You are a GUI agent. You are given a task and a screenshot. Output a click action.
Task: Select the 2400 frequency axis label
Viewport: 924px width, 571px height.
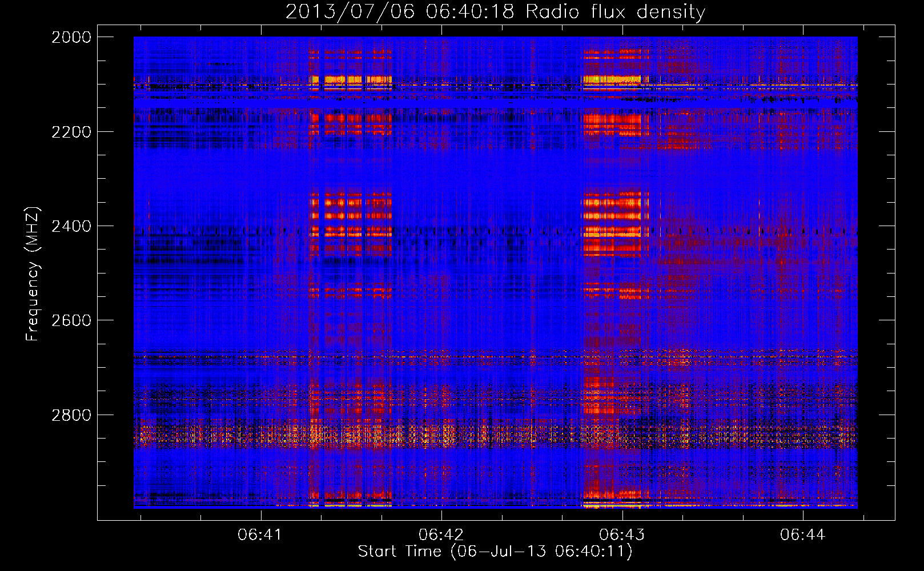71,226
